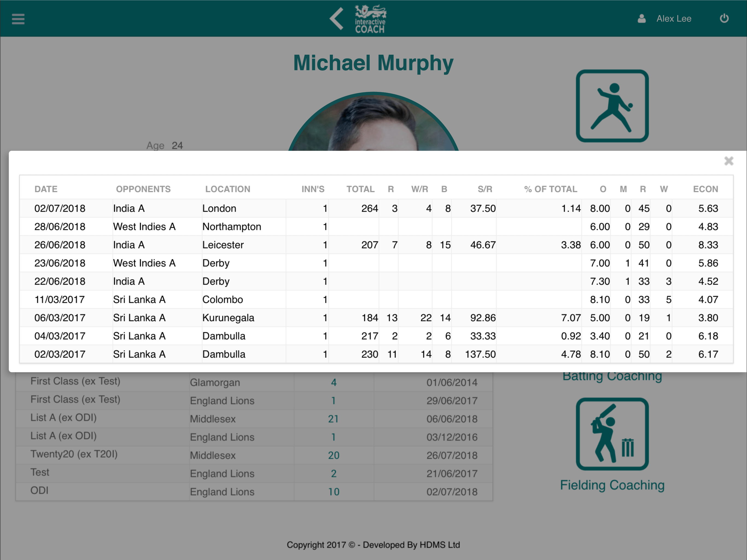
Task: Open the Fielding Coaching batsman icon
Action: coord(612,434)
